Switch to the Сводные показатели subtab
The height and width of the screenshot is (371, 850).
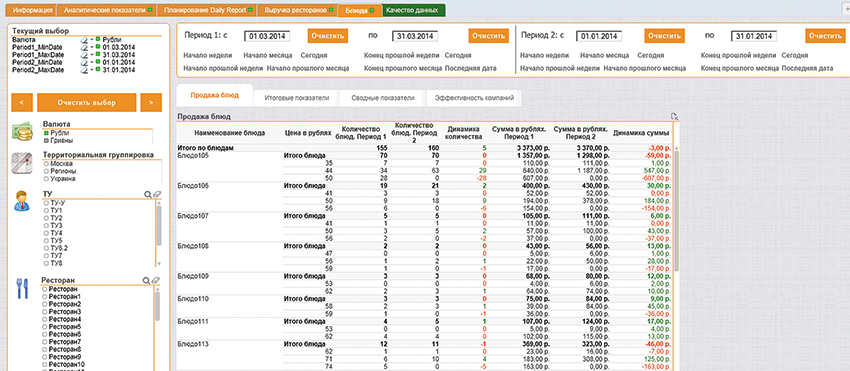(x=383, y=98)
